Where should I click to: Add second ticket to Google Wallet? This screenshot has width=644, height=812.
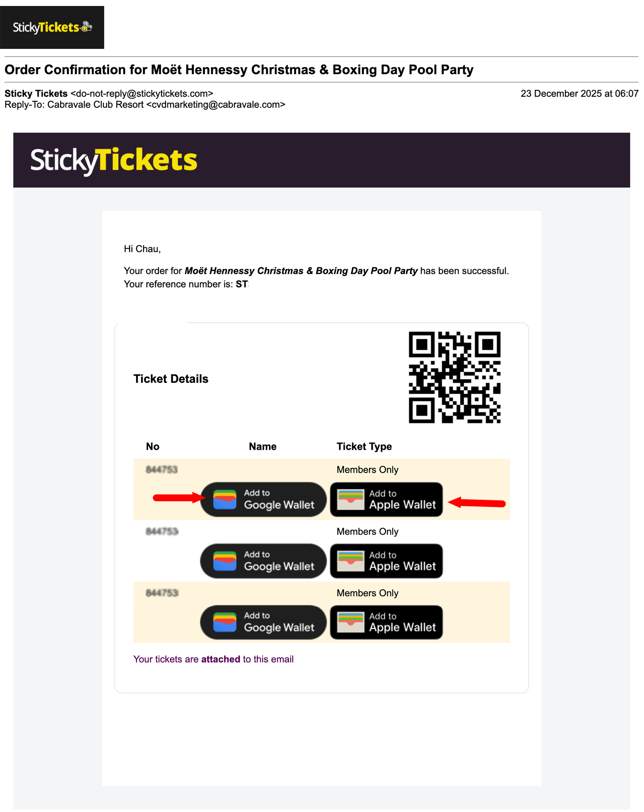pyautogui.click(x=263, y=561)
